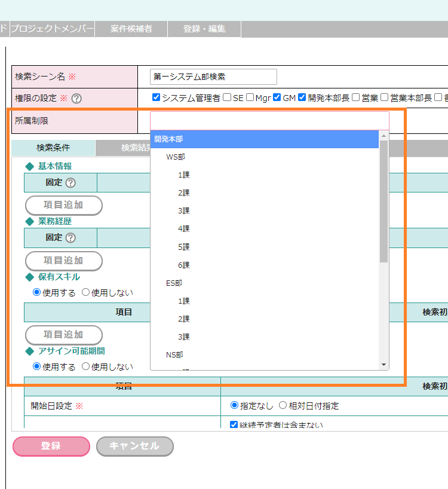Click the dropdown list's scroll-down arrow
Viewport: 448px width, 489px height.
[384, 365]
